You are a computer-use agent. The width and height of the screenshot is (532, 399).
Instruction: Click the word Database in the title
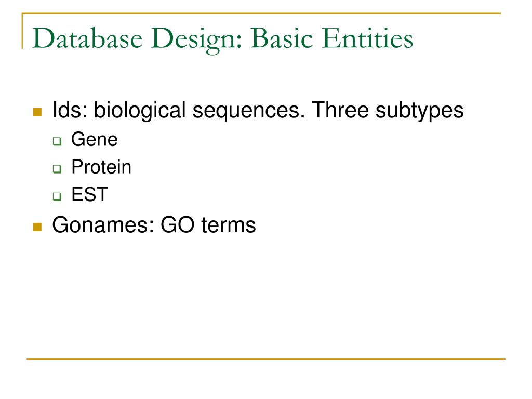(87, 38)
